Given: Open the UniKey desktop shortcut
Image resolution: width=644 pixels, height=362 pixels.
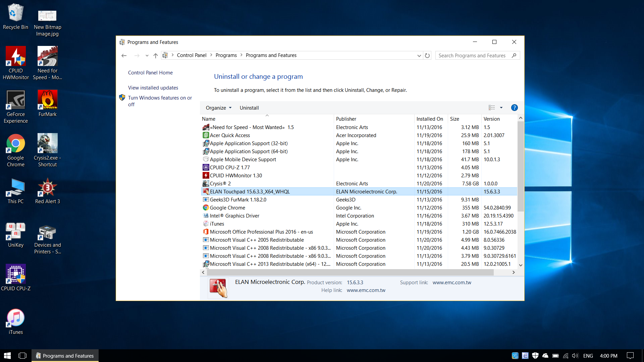Looking at the screenshot, I should (15, 235).
